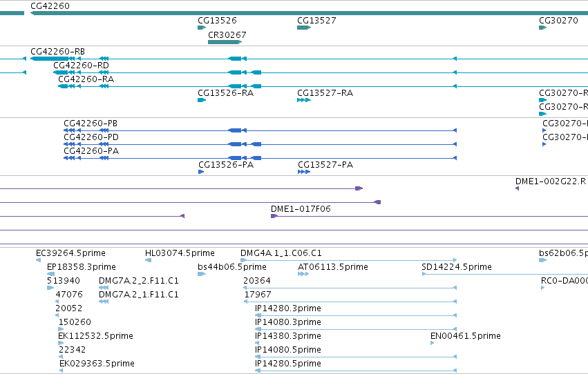Select the CR30267 gene feature bar
The width and height of the screenshot is (588, 374).
[225, 42]
